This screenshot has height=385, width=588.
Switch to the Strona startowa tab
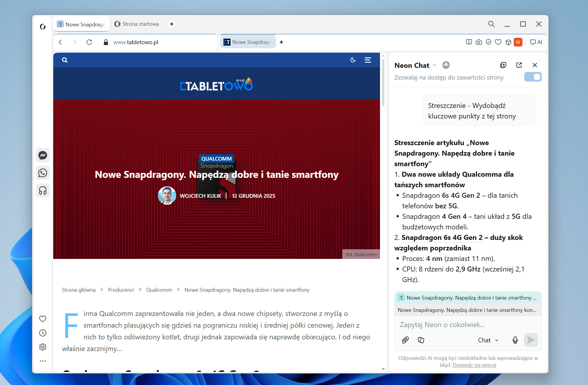pyautogui.click(x=137, y=24)
